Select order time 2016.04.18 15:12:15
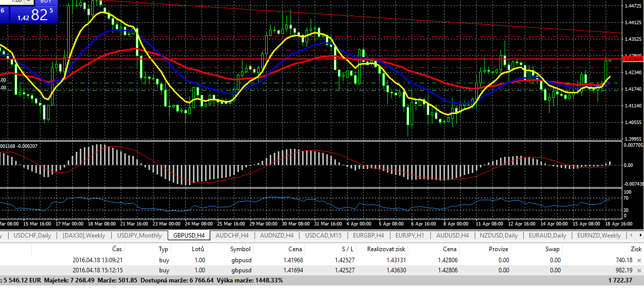Viewport: 644px width, 290px height. (98, 270)
